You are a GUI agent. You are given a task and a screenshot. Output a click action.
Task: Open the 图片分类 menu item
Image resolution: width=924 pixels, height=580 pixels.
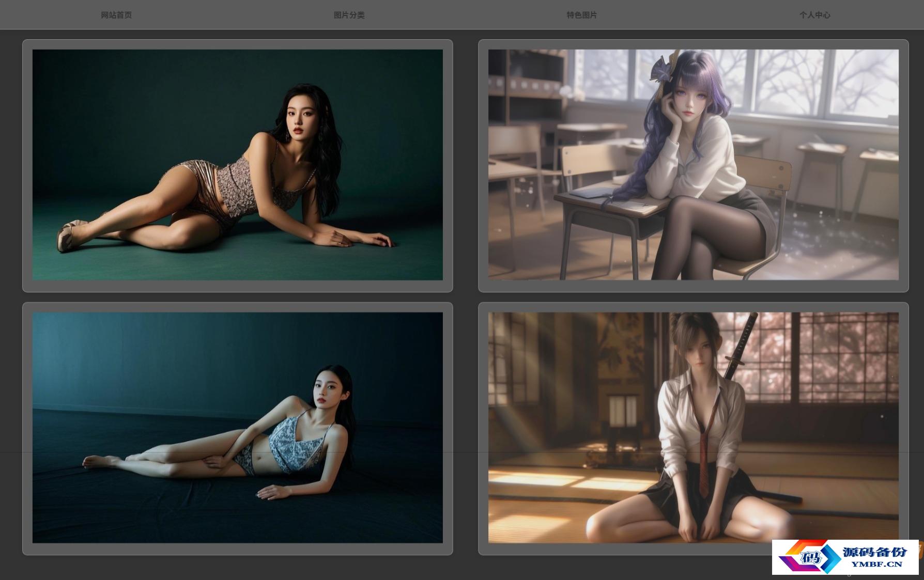point(349,15)
